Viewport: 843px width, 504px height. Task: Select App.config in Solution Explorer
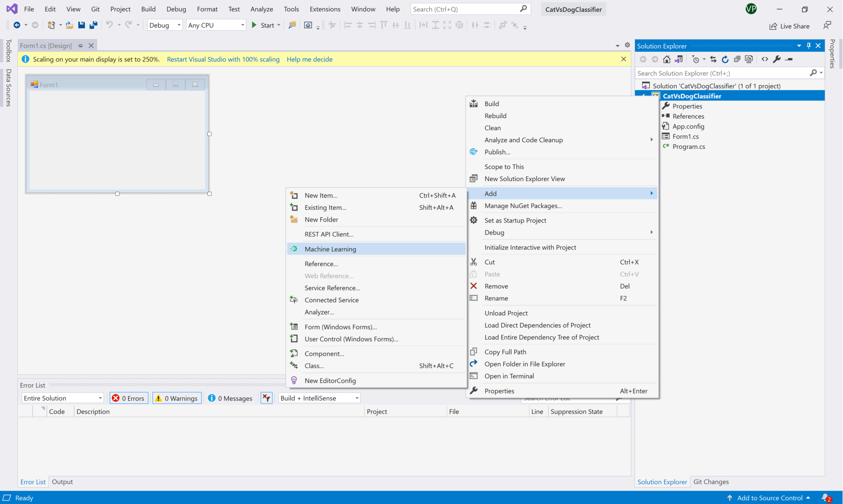point(688,126)
